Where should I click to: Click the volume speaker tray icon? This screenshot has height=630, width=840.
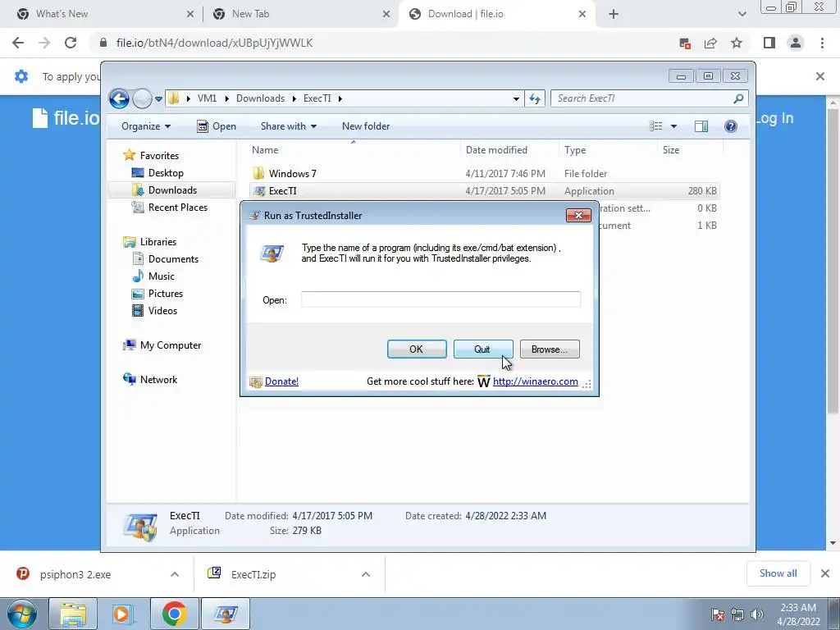[x=757, y=614]
